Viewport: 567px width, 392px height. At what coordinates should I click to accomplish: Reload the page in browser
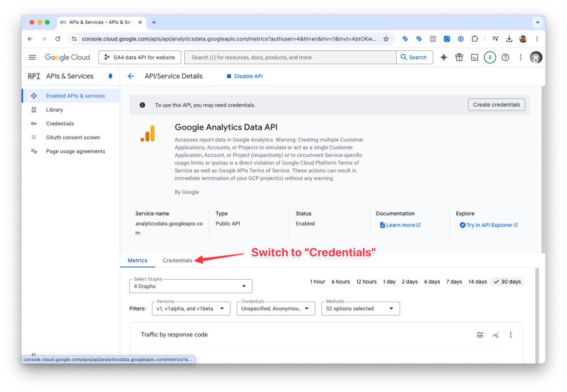(58, 39)
